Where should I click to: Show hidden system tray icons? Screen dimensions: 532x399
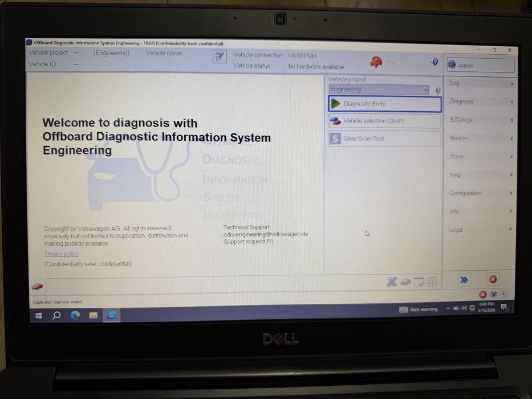point(448,308)
